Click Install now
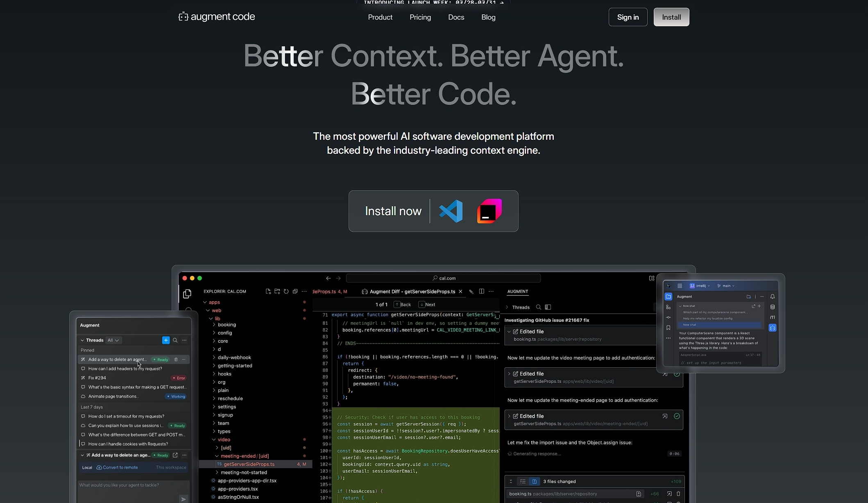868x503 pixels. pyautogui.click(x=393, y=211)
